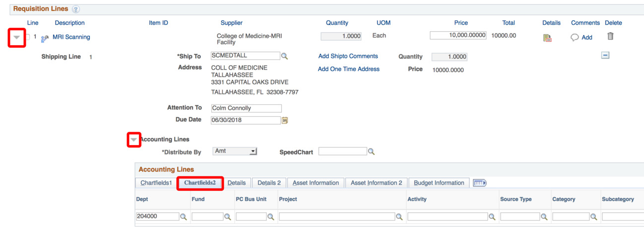Look up Dept with magnifier icon
Screen dimensions: 644x241
pos(184,217)
